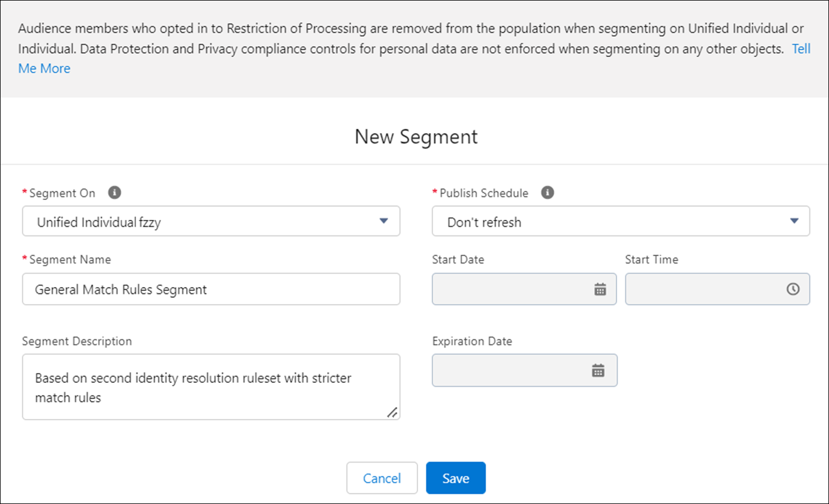Click the Segment Name input field
The height and width of the screenshot is (504, 829).
(x=211, y=289)
